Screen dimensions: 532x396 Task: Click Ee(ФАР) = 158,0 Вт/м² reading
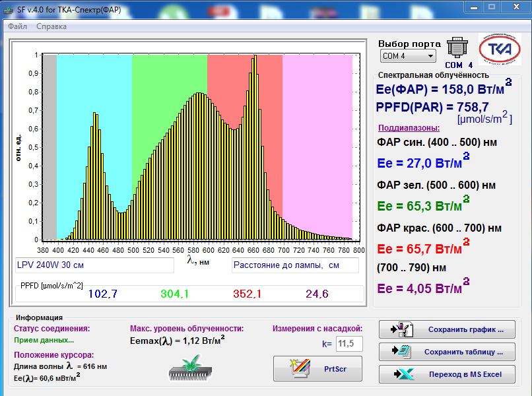[x=444, y=88]
